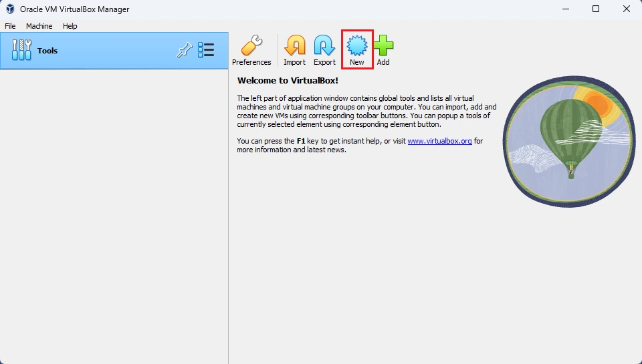This screenshot has width=642, height=364.
Task: Maximize the VirtualBox Manager window
Action: coord(596,9)
